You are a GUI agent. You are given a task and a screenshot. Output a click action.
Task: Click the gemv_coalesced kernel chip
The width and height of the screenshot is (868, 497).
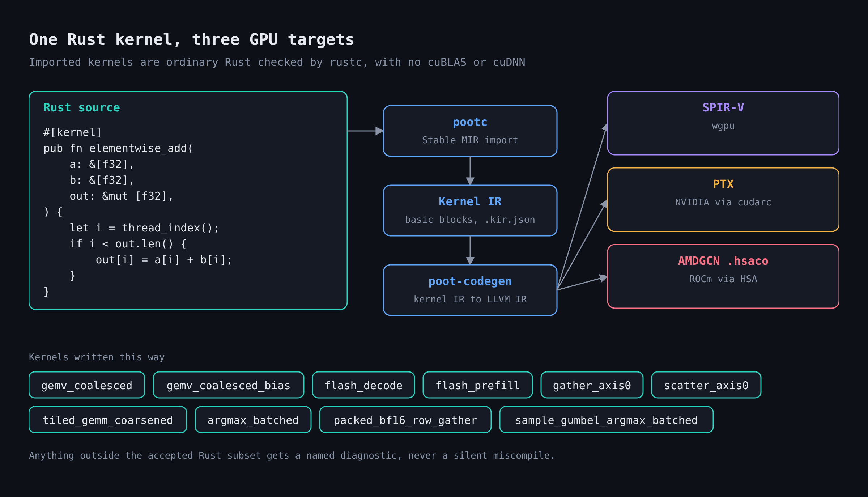(87, 385)
